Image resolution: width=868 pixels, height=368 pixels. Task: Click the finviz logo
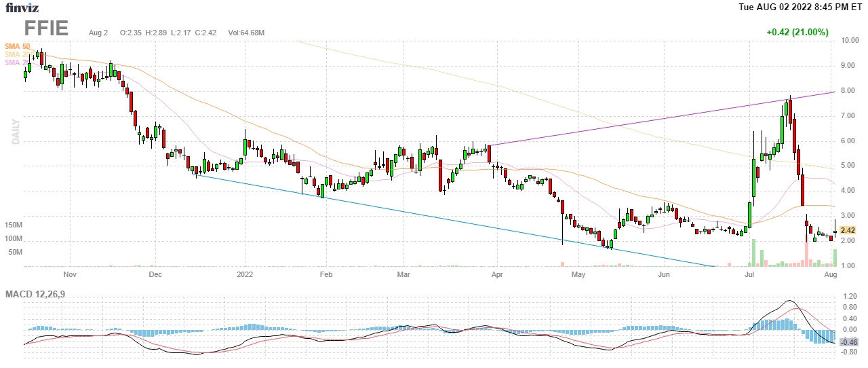[21, 7]
